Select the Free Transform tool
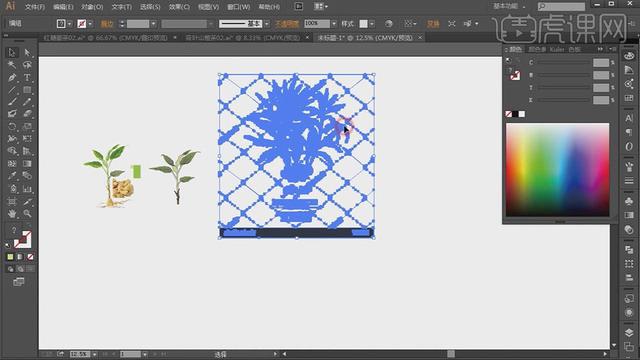Image resolution: width=640 pixels, height=360 pixels. [x=27, y=139]
